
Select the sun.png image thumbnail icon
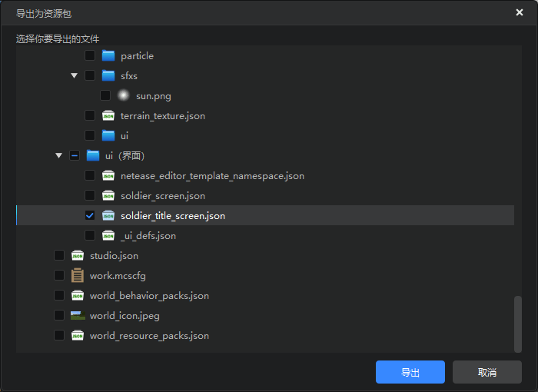[124, 95]
